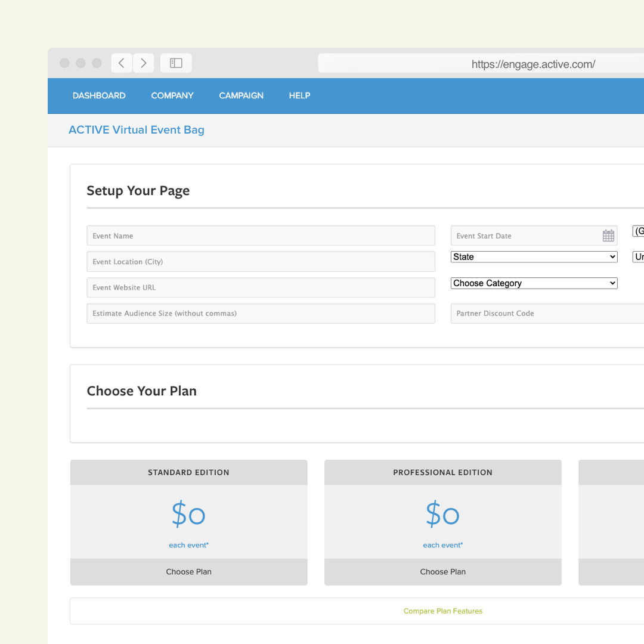Screen dimensions: 644x644
Task: Click the Partner Discount Code field
Action: [x=537, y=313]
